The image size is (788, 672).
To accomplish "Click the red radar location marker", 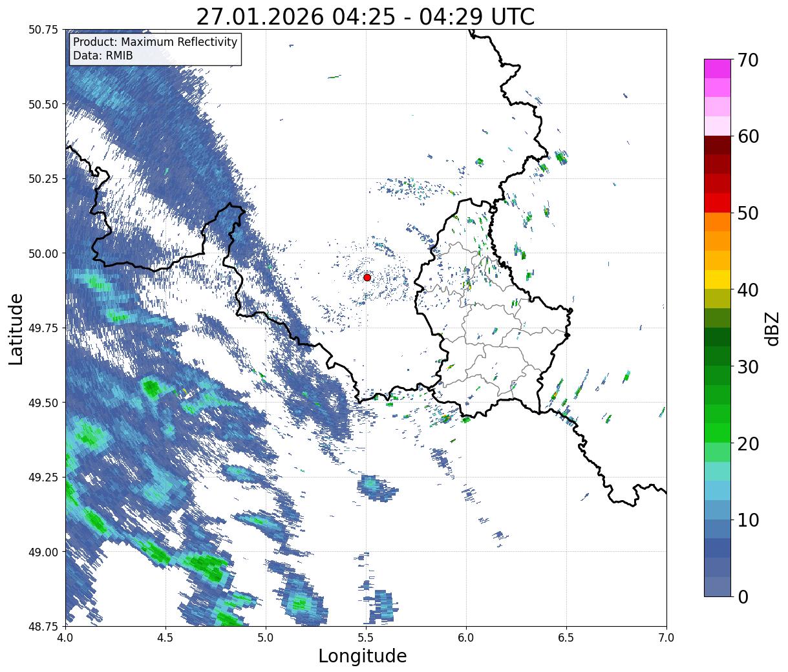I will (367, 277).
